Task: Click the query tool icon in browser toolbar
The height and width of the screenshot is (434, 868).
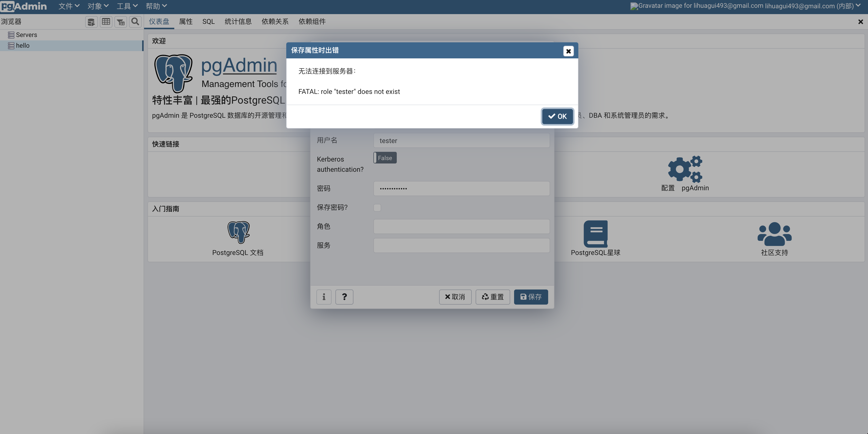Action: point(91,22)
